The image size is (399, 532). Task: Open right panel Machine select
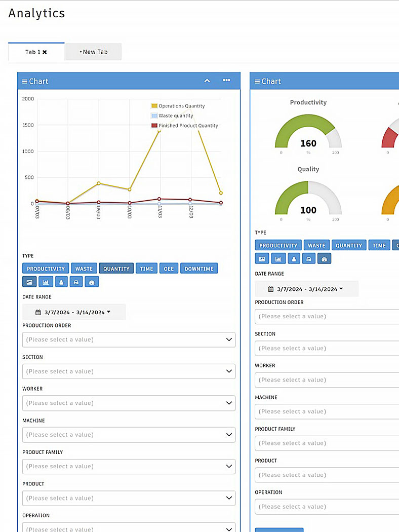coord(327,411)
